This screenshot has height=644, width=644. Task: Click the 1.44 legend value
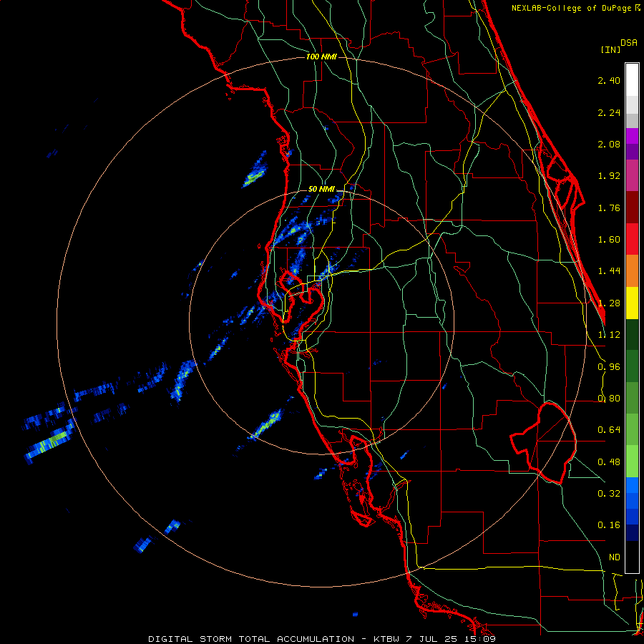[x=609, y=271]
